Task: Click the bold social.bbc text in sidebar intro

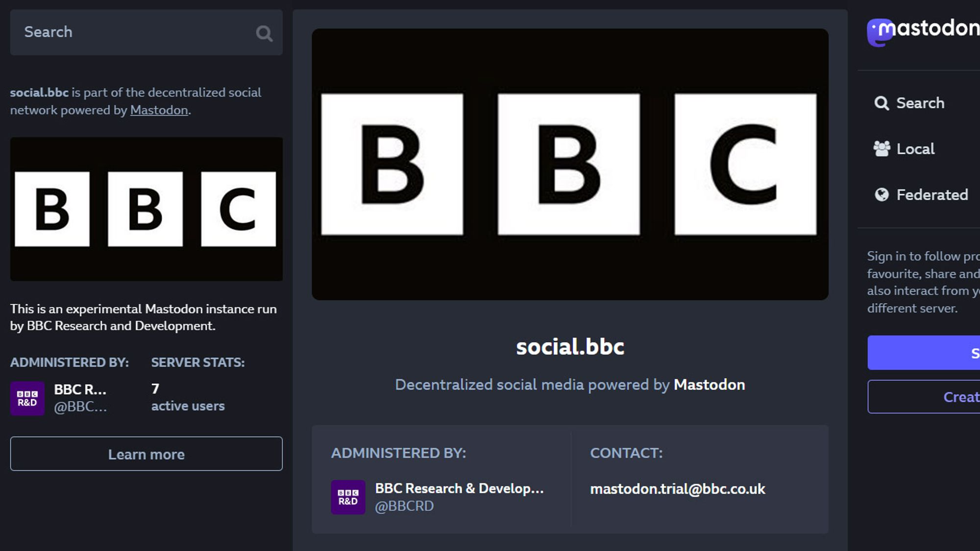Action: 39,93
